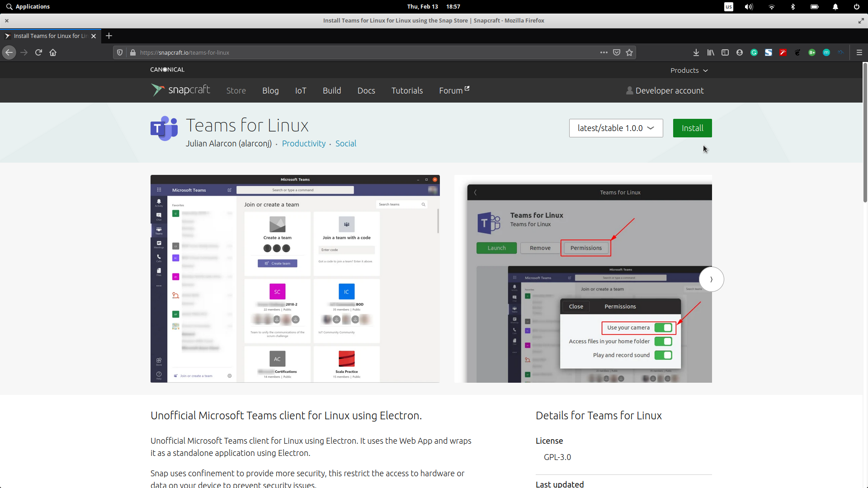
Task: Open the Firefox home page
Action: pos(53,52)
